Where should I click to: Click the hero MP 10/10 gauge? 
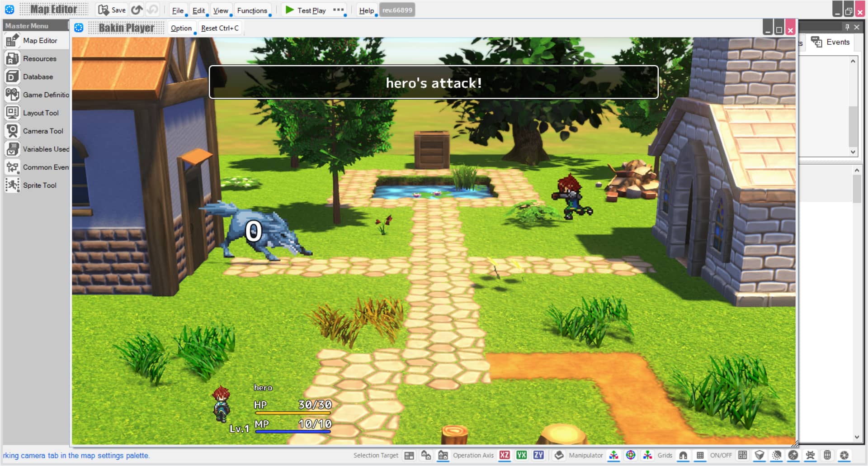point(293,426)
